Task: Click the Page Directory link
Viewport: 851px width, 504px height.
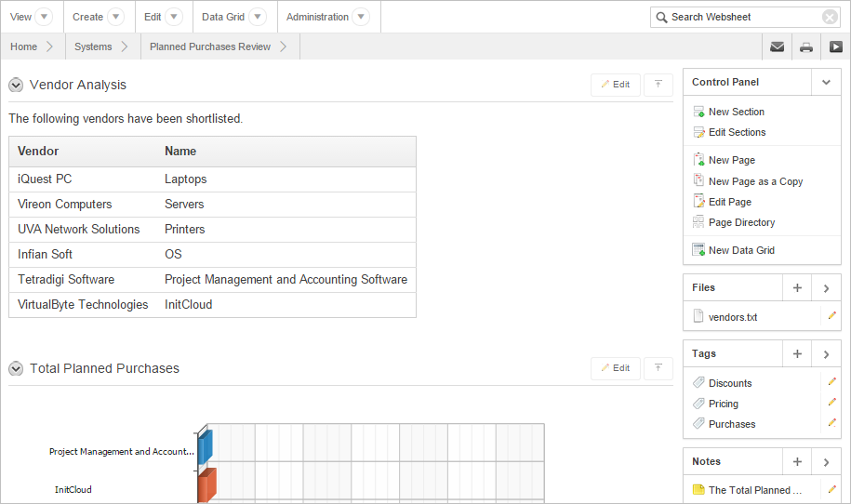Action: (741, 222)
